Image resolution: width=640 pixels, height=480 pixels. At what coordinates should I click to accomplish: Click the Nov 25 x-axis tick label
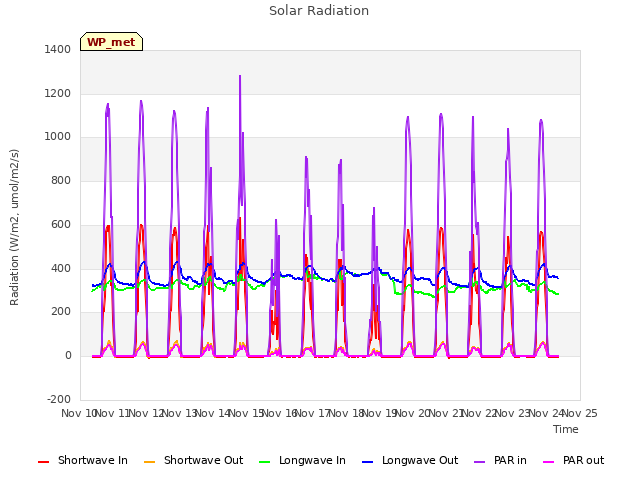580,413
